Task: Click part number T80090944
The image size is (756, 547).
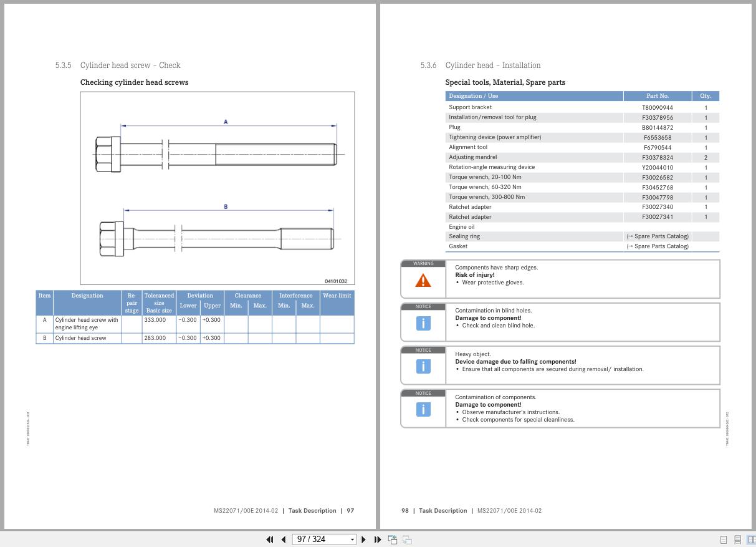Action: 658,107
